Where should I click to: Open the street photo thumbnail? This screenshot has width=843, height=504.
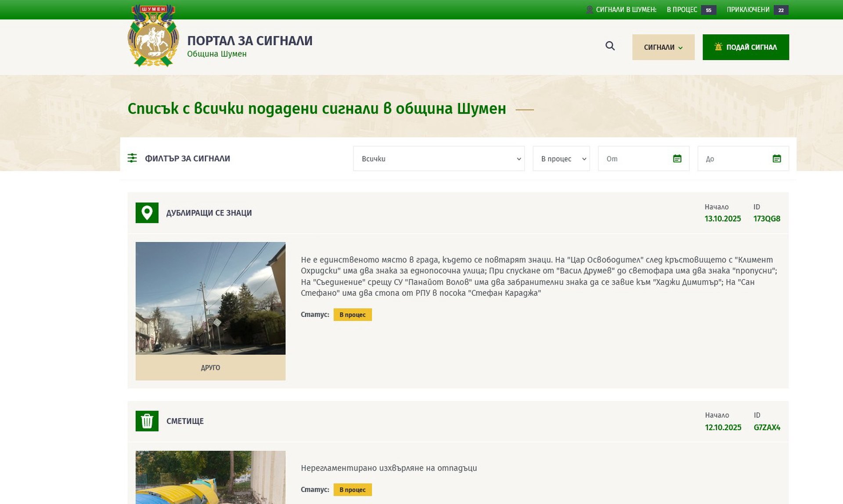(x=210, y=298)
